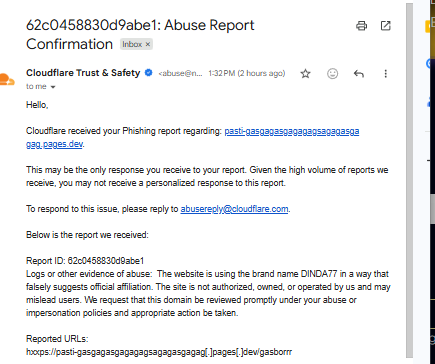
Task: Reply to the email using arrow icon
Action: tap(359, 74)
